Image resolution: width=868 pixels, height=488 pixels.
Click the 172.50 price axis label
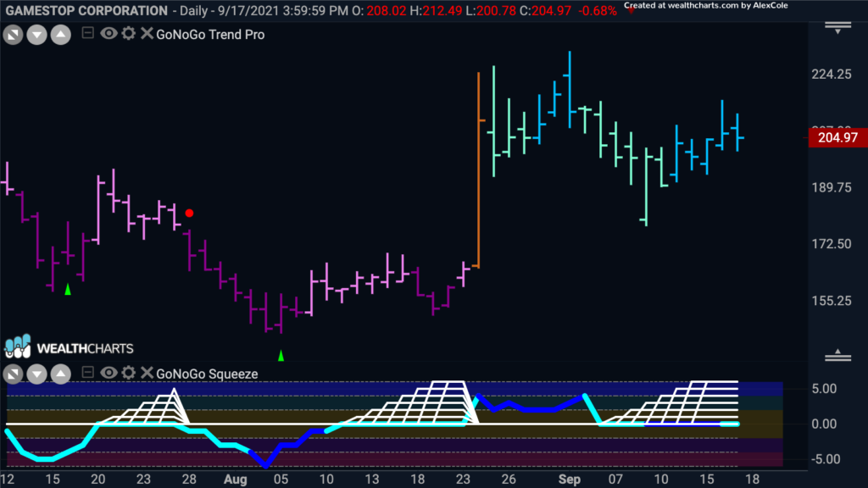point(832,244)
